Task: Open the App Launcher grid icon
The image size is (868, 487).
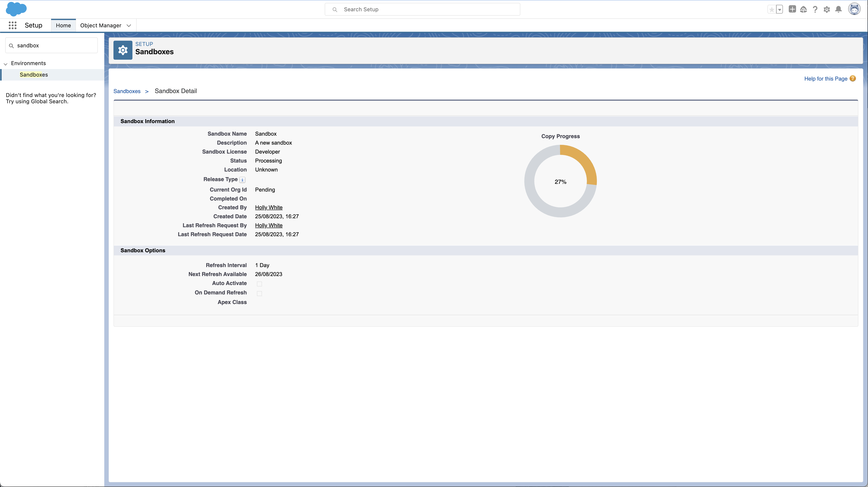Action: click(13, 25)
